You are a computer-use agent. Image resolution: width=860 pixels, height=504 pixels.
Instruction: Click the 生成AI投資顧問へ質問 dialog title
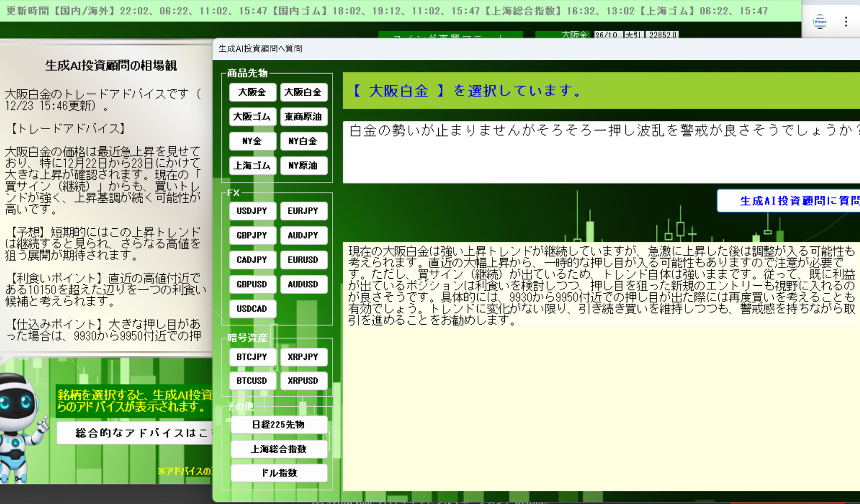point(260,48)
